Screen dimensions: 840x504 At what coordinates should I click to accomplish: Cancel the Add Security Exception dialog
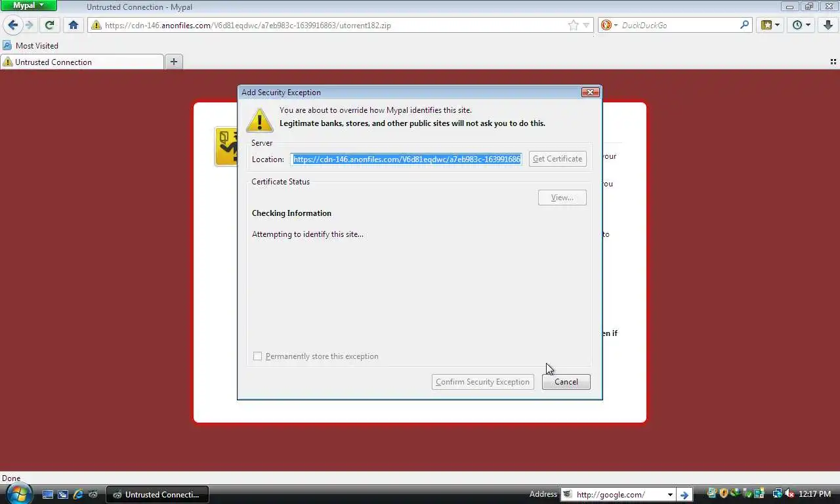566,382
